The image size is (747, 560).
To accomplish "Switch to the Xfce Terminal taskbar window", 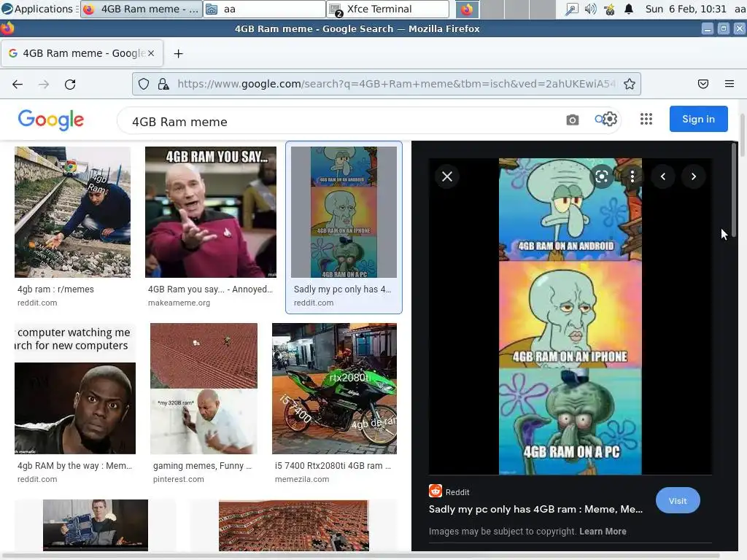I will [x=388, y=9].
